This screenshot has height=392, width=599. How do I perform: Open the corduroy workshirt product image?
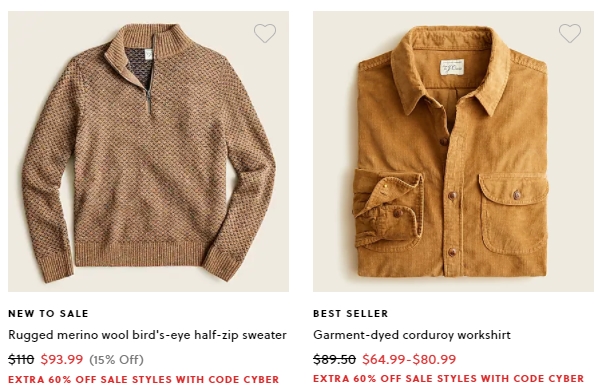tap(453, 151)
